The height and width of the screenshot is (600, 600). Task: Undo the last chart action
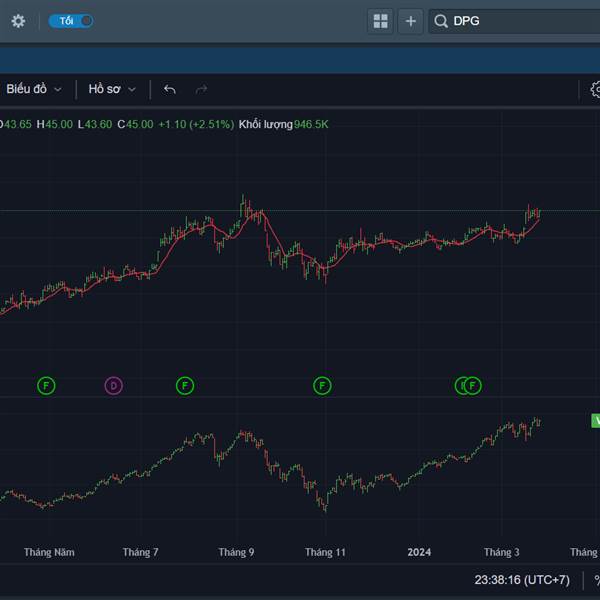point(170,90)
